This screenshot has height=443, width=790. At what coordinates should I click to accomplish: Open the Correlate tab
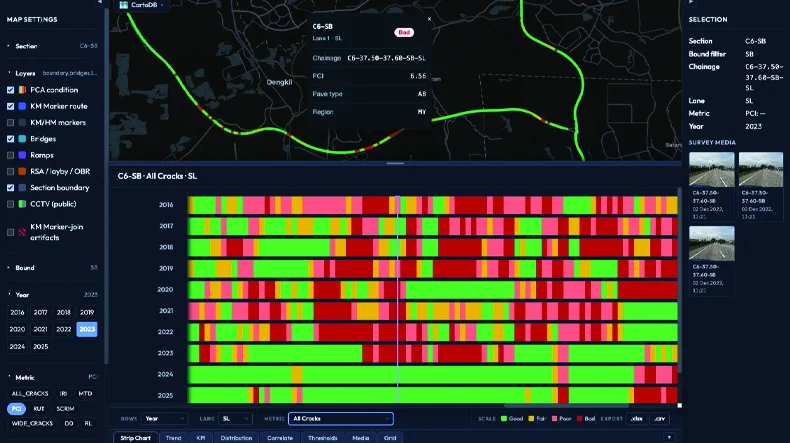280,438
